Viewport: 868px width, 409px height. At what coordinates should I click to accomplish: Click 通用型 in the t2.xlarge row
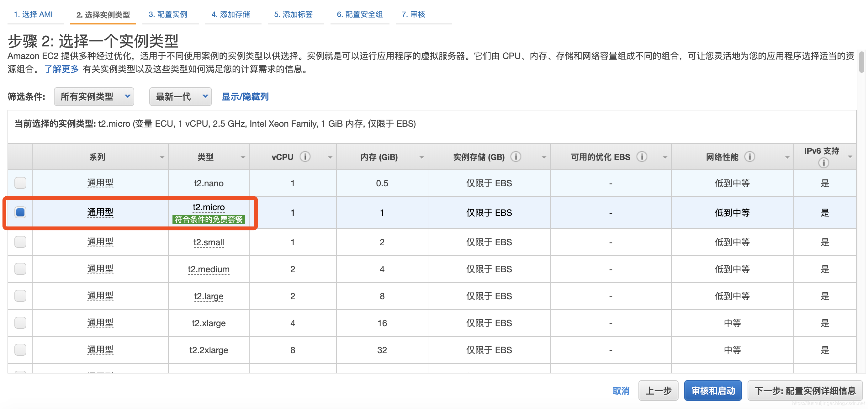(x=100, y=323)
